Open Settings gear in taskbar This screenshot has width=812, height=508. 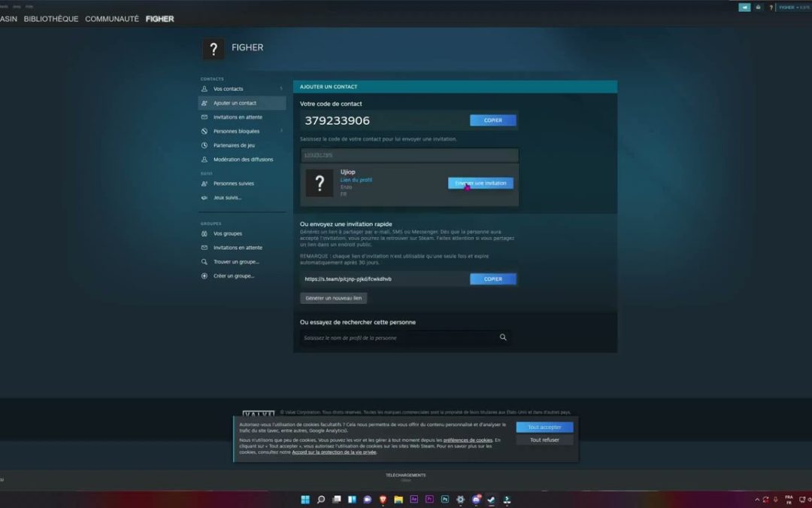460,499
